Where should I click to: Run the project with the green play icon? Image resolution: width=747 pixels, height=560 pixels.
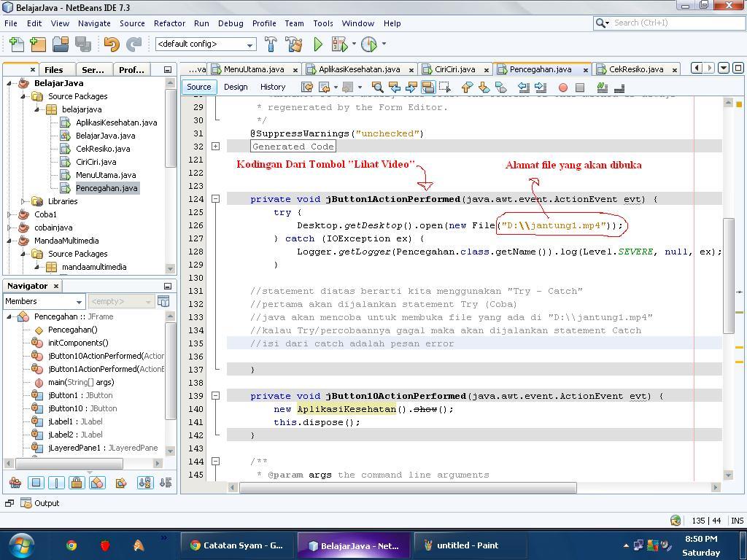[318, 44]
